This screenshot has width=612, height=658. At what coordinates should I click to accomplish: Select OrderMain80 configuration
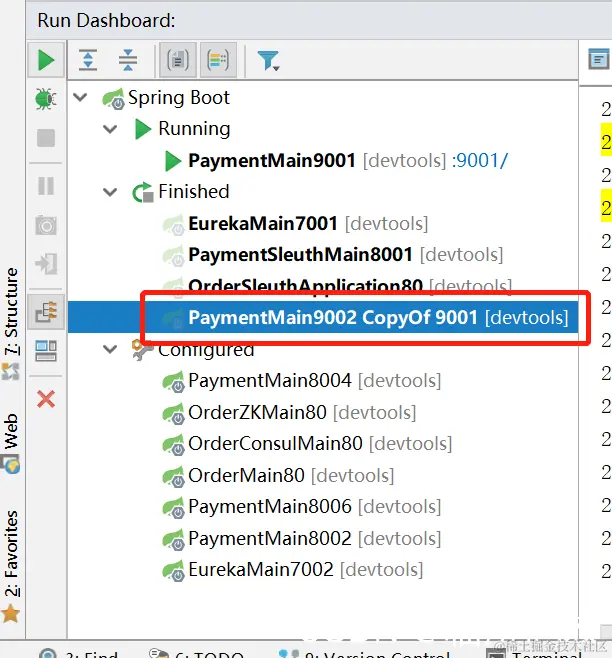(246, 475)
